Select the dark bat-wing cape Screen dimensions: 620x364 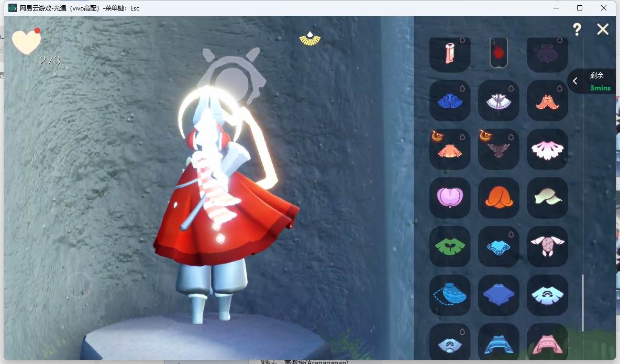coord(499,149)
